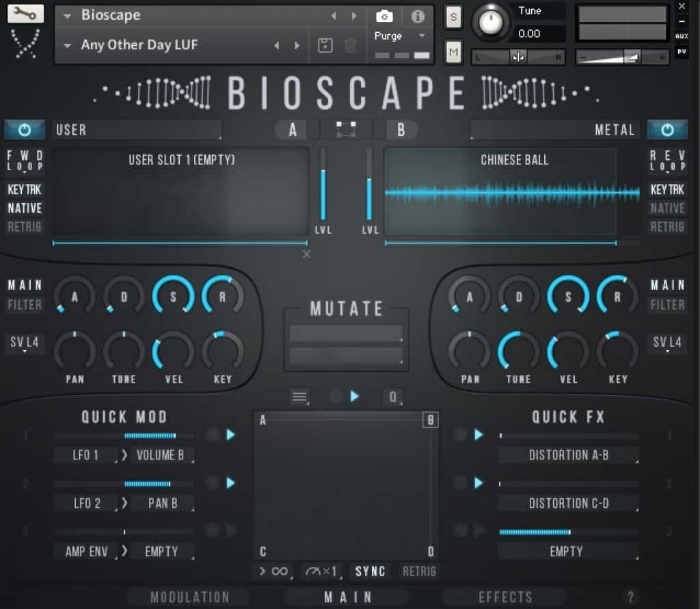Open the Any Other Day LUF snapshot dropdown
The height and width of the screenshot is (609, 700).
[68, 46]
